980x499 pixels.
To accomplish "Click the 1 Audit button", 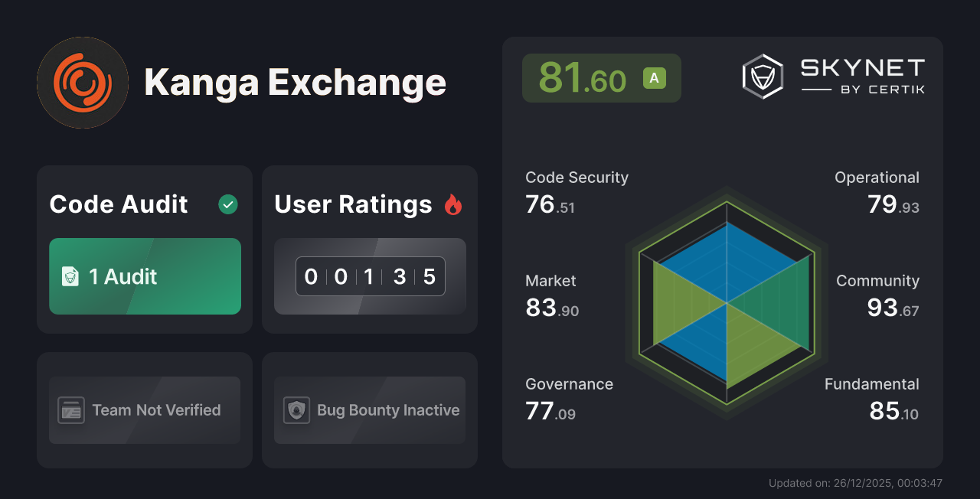I will [x=145, y=276].
